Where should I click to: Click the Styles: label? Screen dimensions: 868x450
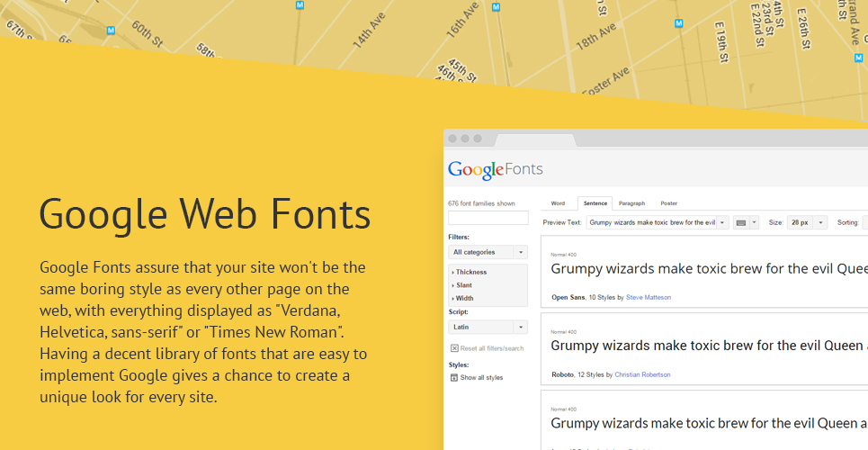(459, 365)
